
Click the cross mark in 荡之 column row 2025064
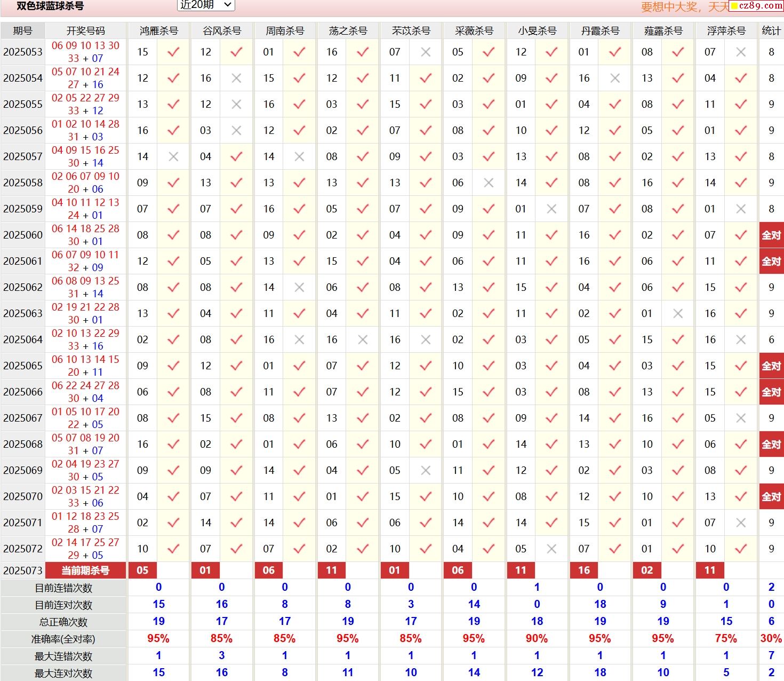pyautogui.click(x=363, y=339)
